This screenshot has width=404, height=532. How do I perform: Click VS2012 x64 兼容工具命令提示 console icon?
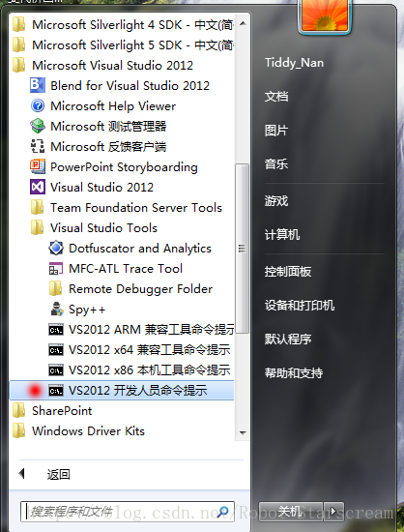56,350
